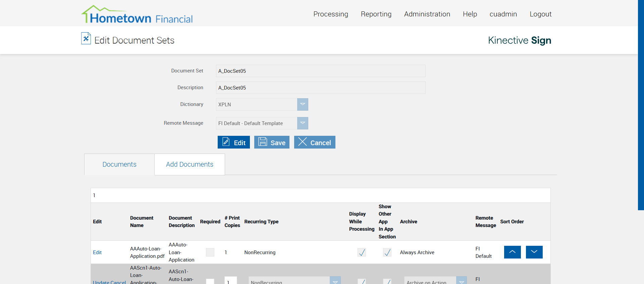Toggle Required for AAAuto-Loan-Application.pdf
The image size is (644, 284).
pyautogui.click(x=210, y=252)
